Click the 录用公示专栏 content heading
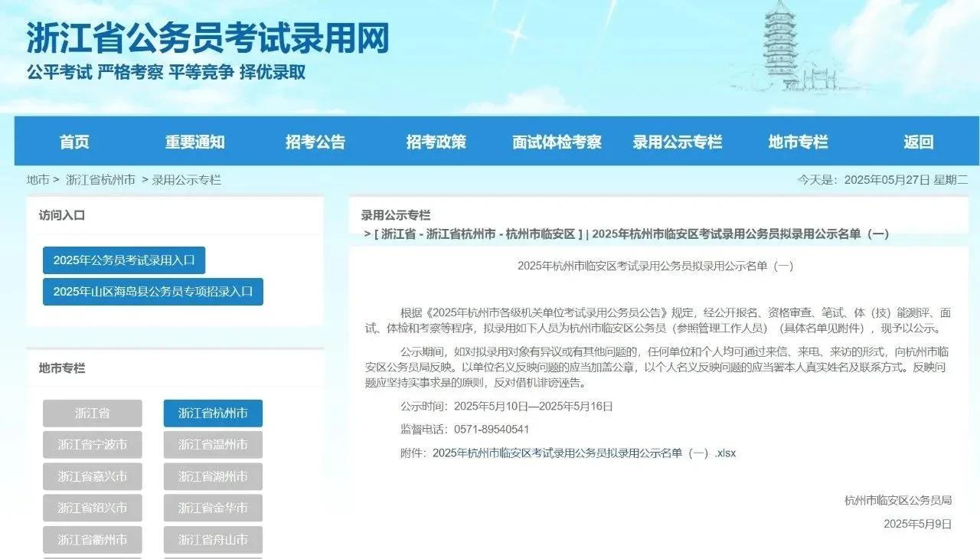The height and width of the screenshot is (559, 980). click(x=396, y=215)
